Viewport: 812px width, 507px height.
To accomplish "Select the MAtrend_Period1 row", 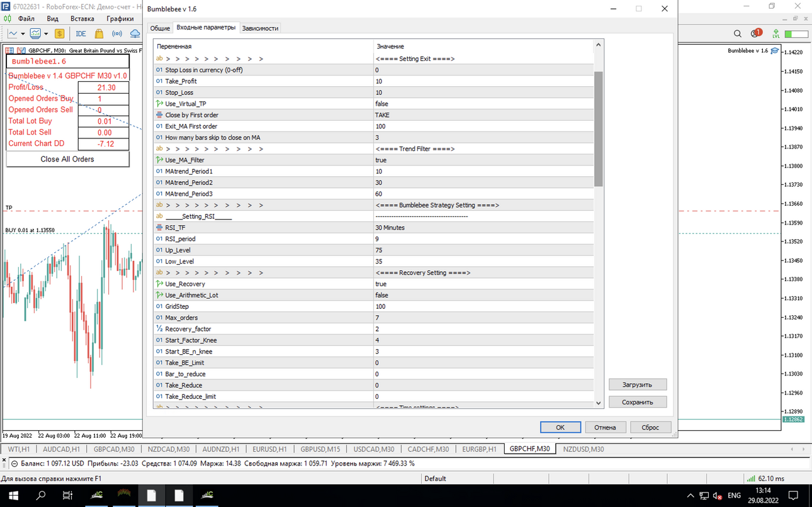I will pos(373,171).
